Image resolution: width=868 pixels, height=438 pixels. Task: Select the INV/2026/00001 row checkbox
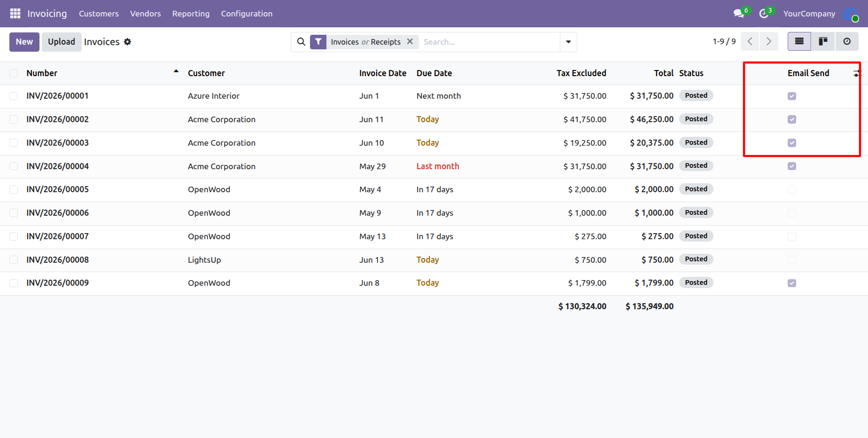[14, 96]
